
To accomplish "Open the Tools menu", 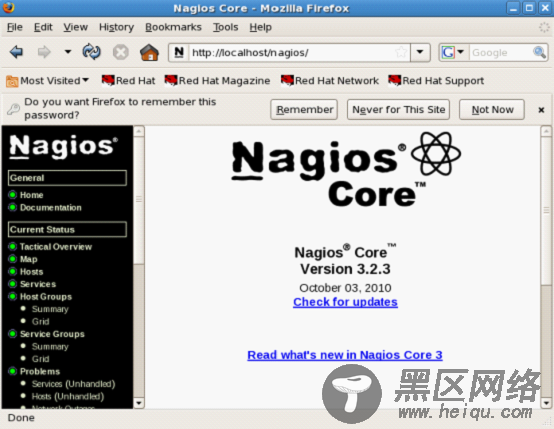I will pyautogui.click(x=225, y=27).
